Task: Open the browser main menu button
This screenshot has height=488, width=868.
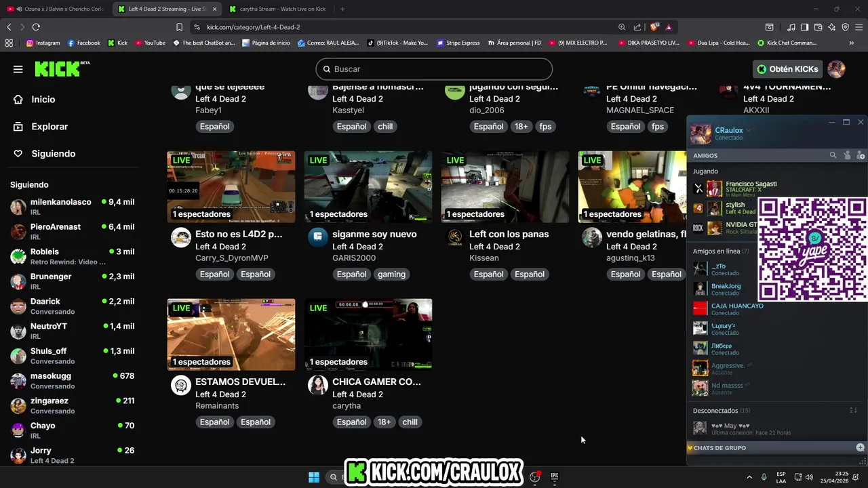Action: point(859,27)
